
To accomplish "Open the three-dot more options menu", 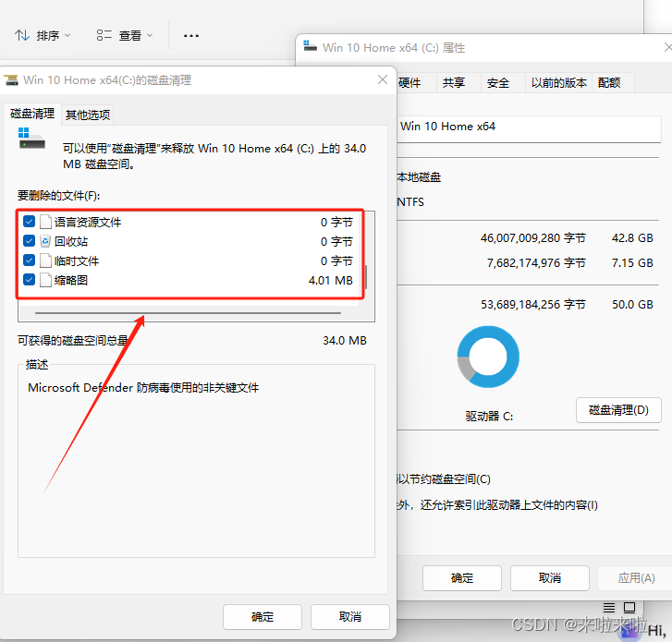I will [191, 35].
